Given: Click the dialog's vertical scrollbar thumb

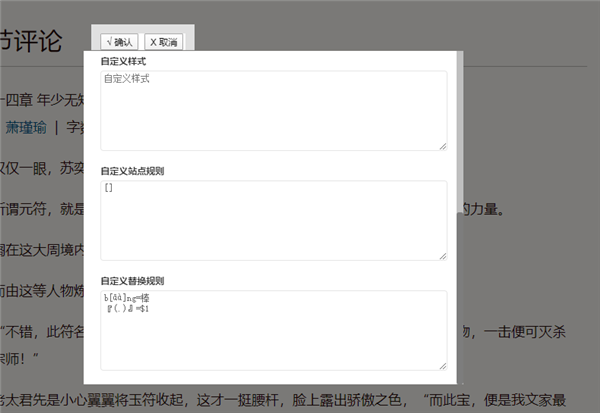Looking at the screenshot, I should pyautogui.click(x=460, y=132).
